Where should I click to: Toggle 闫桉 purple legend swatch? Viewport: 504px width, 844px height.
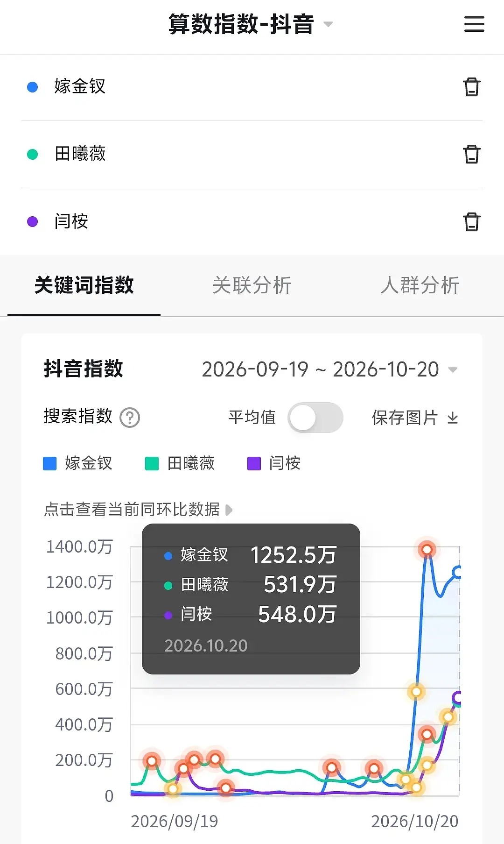tap(254, 463)
